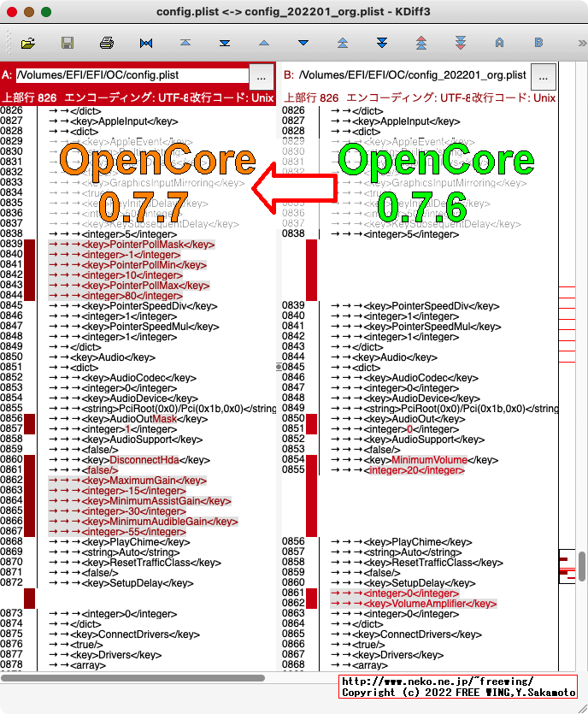Go to previous unsolved conflict icon
Image resolution: width=588 pixels, height=714 pixels.
421,44
